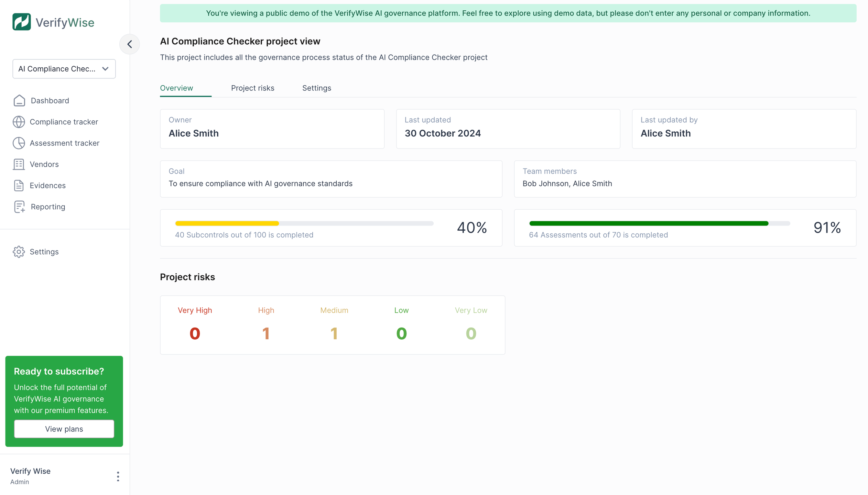Switch to the Settings tab
This screenshot has height=495, width=868.
(x=316, y=88)
